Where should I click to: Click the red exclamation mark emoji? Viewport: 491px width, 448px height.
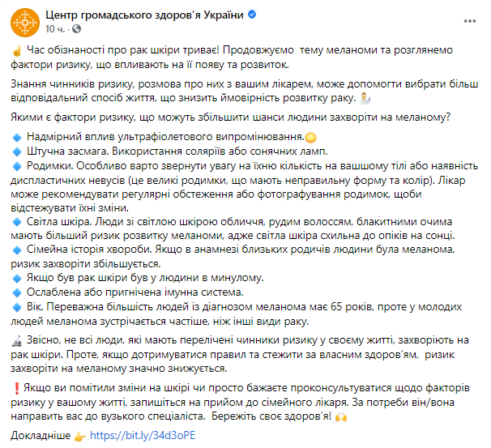coord(19,390)
